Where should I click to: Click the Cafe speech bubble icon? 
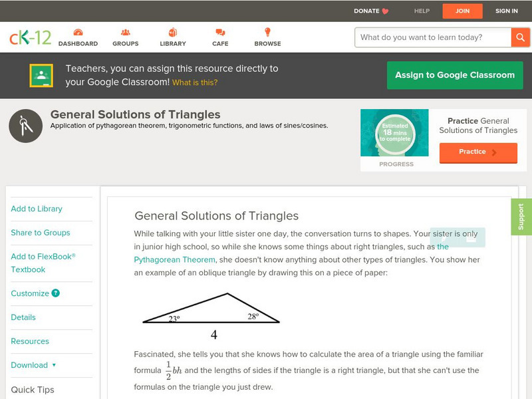219,31
